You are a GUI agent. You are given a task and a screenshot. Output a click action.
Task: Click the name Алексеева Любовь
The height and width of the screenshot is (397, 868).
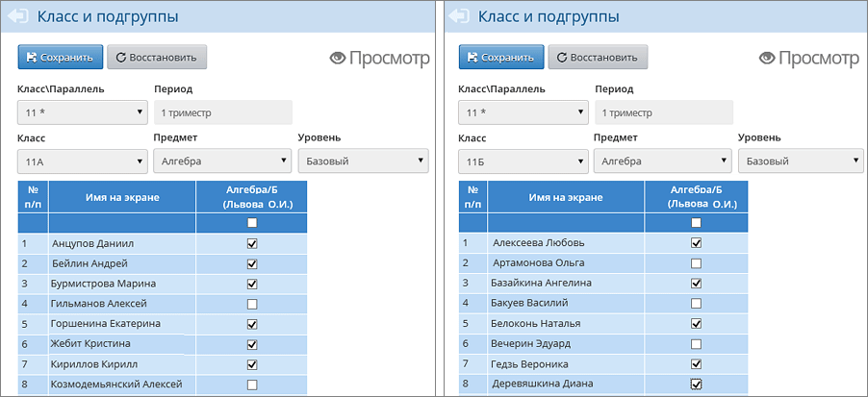538,243
